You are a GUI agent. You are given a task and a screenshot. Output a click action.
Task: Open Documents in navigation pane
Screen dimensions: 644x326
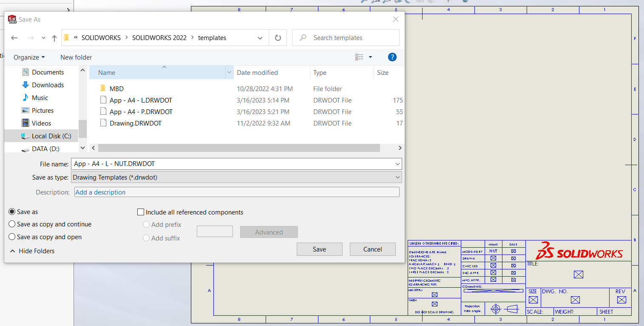(48, 72)
